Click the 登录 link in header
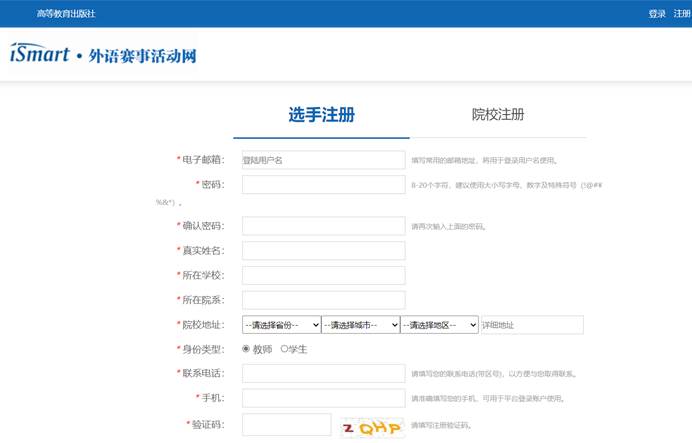Viewport: 692px width, 443px height. click(657, 13)
